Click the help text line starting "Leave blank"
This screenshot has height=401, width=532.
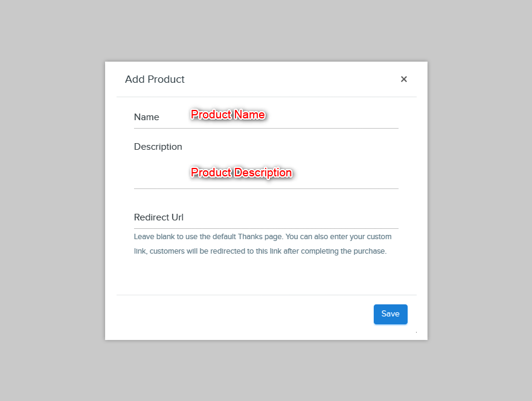(x=263, y=237)
